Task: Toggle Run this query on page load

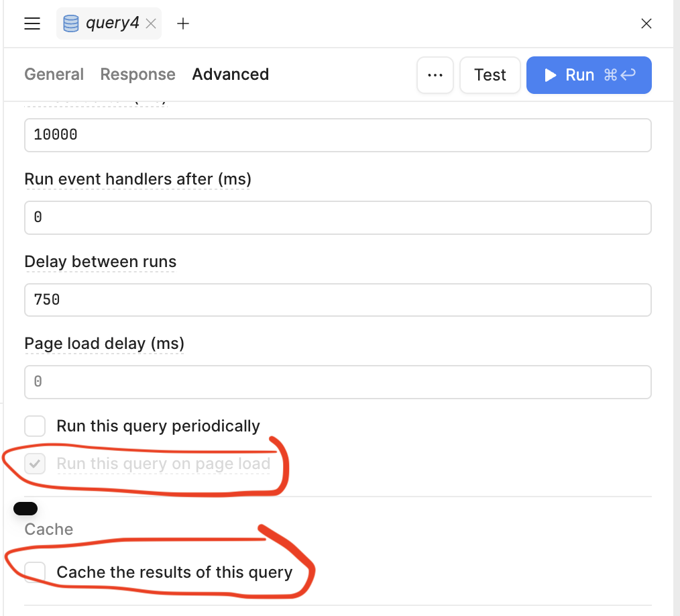Action: pyautogui.click(x=35, y=464)
